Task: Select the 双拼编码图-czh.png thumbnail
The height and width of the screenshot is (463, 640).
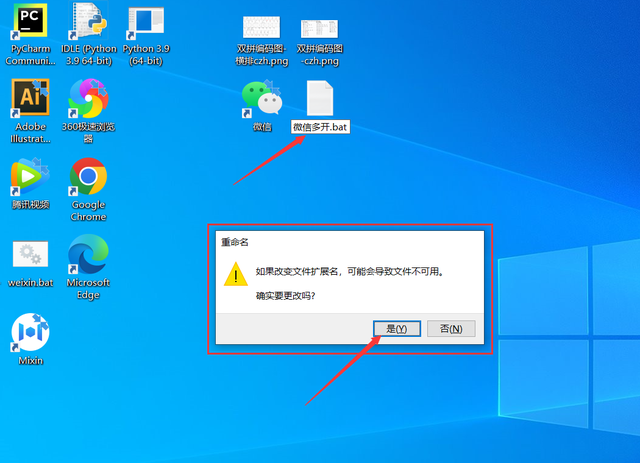Action: tap(320, 28)
